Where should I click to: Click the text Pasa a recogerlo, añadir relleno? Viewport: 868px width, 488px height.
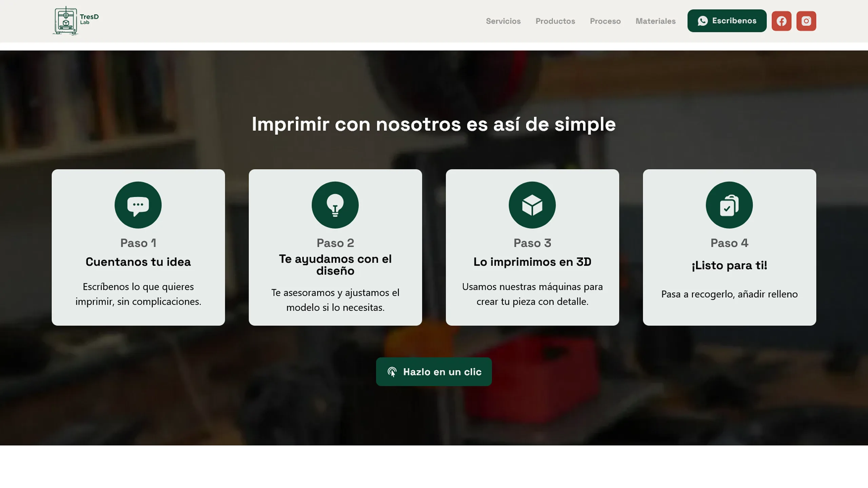[x=729, y=294]
